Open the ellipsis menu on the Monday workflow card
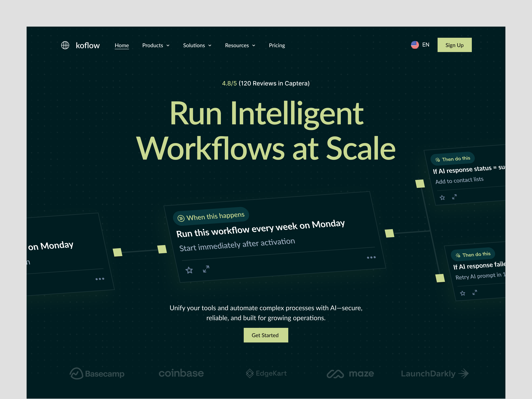Image resolution: width=532 pixels, height=399 pixels. [x=371, y=257]
